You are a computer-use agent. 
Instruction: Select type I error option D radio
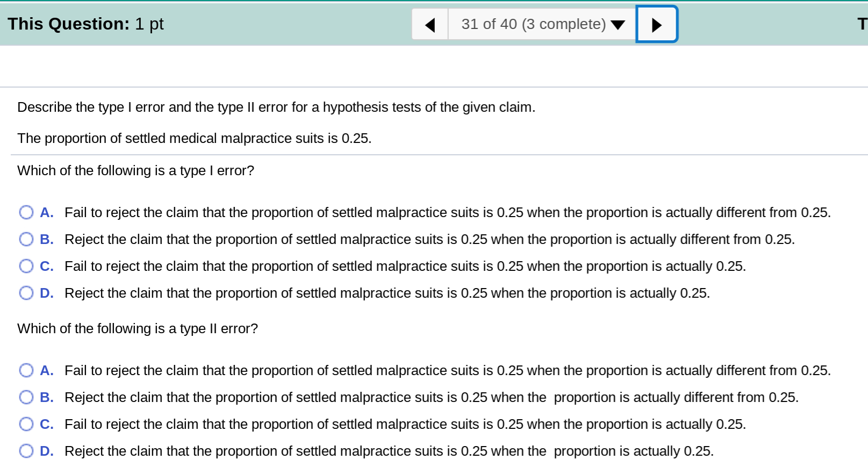[x=26, y=293]
